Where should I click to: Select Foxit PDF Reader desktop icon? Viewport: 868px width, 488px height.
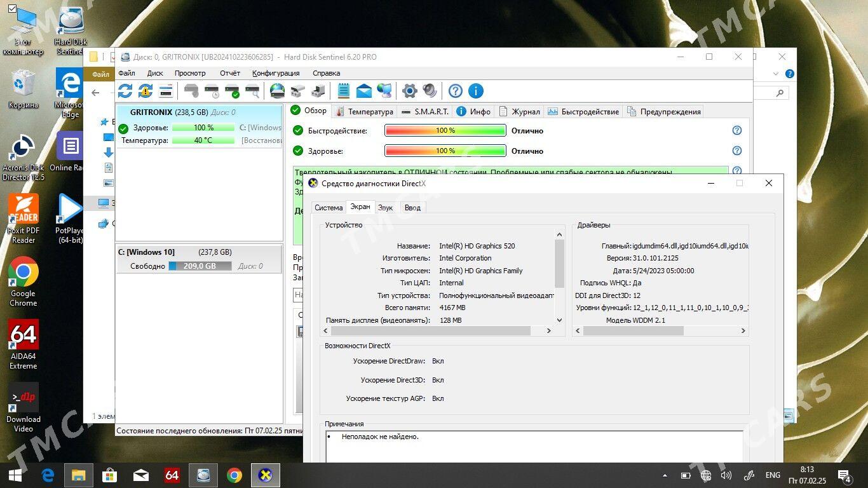(x=24, y=219)
